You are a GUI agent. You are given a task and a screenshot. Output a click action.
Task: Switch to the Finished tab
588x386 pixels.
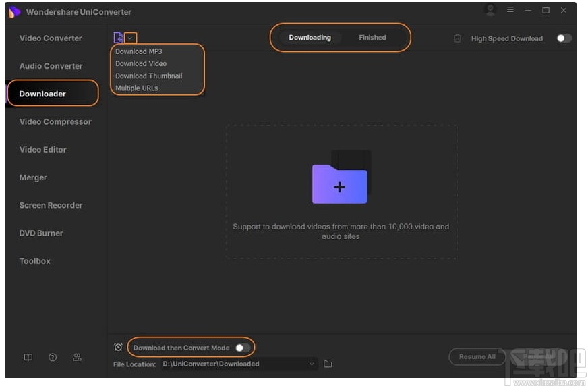(372, 38)
